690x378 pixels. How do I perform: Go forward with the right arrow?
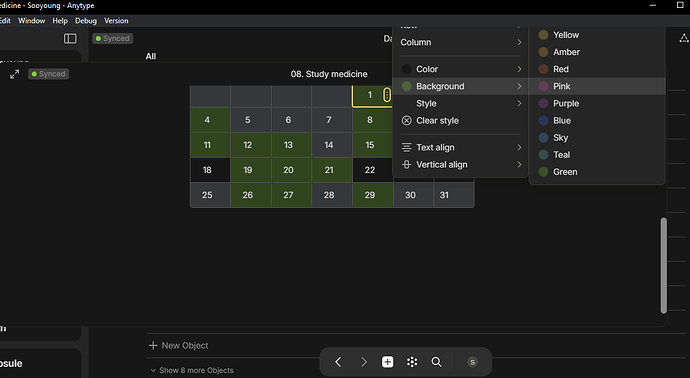[x=363, y=362]
